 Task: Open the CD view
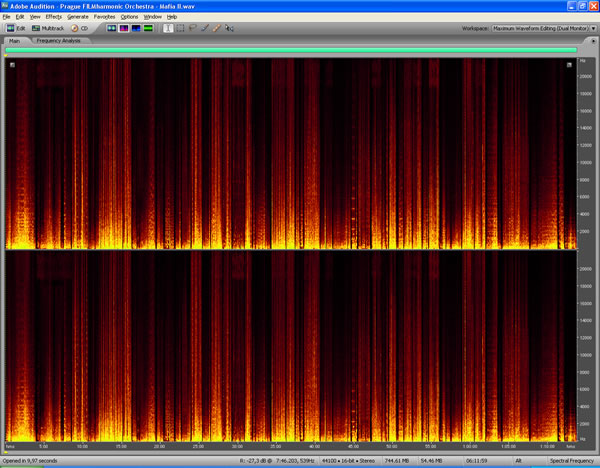point(79,28)
